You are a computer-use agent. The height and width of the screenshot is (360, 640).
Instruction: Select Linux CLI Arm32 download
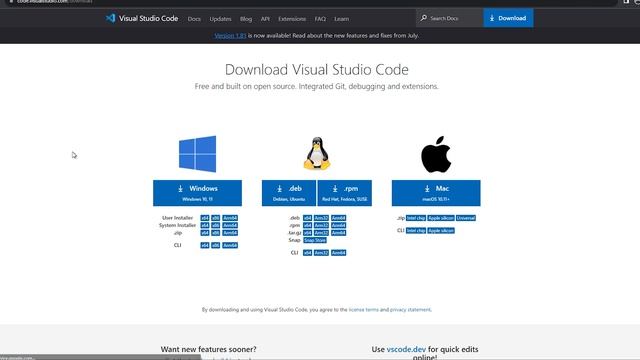[321, 253]
